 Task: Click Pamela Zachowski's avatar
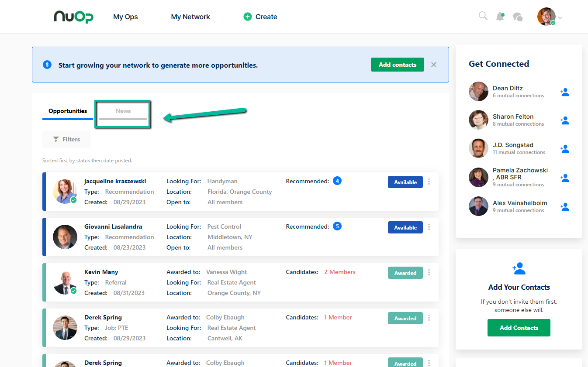478,177
